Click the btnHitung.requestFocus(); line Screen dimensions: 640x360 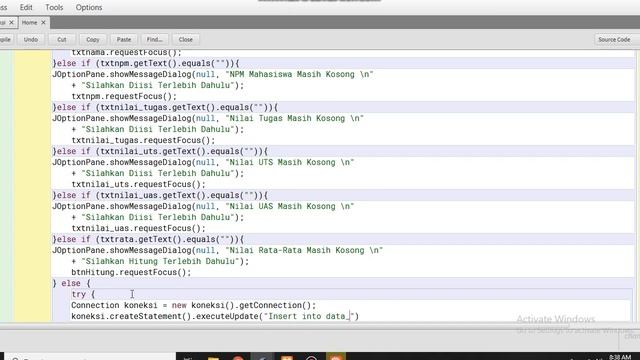click(x=131, y=273)
